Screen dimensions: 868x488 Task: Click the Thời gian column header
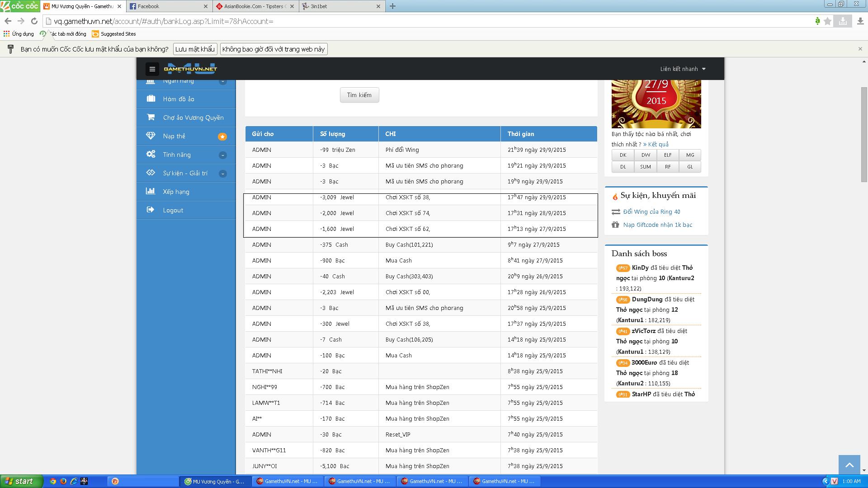pyautogui.click(x=549, y=134)
